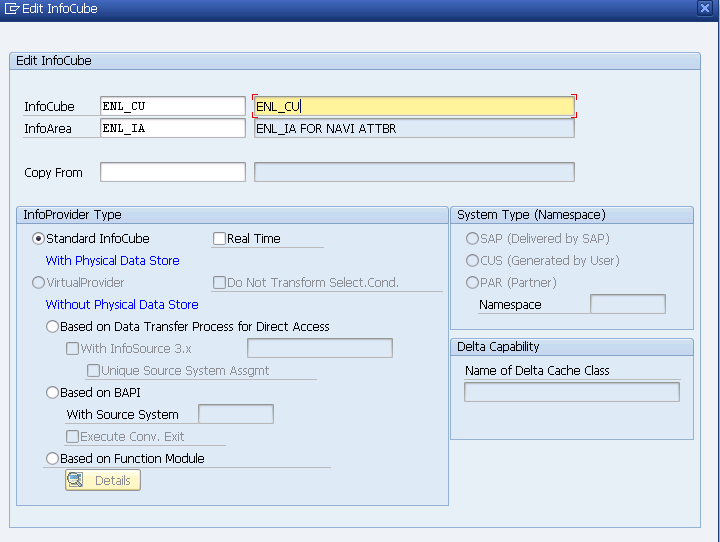Click the Edit InfoCube group box header
Viewport: 720px width, 542px height.
tap(354, 61)
